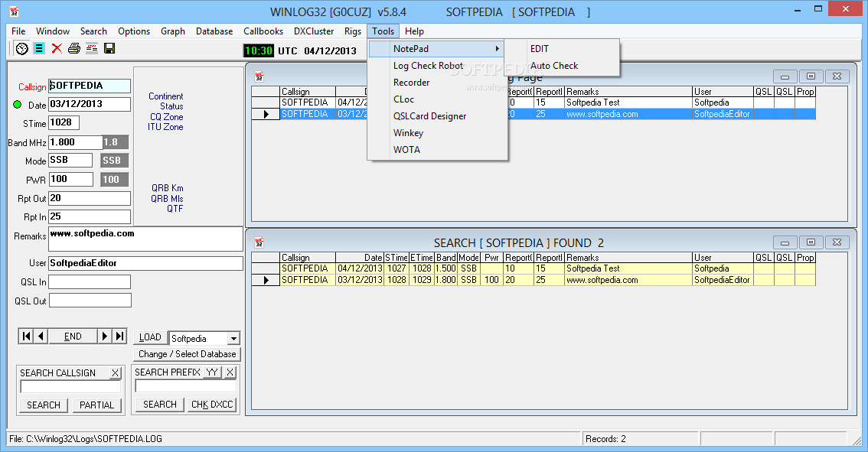Screen dimensions: 868x452
Task: Click Change / Select Database button
Action: (187, 354)
